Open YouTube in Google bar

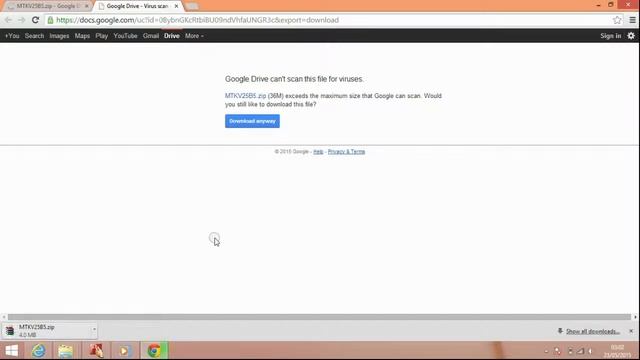(125, 36)
